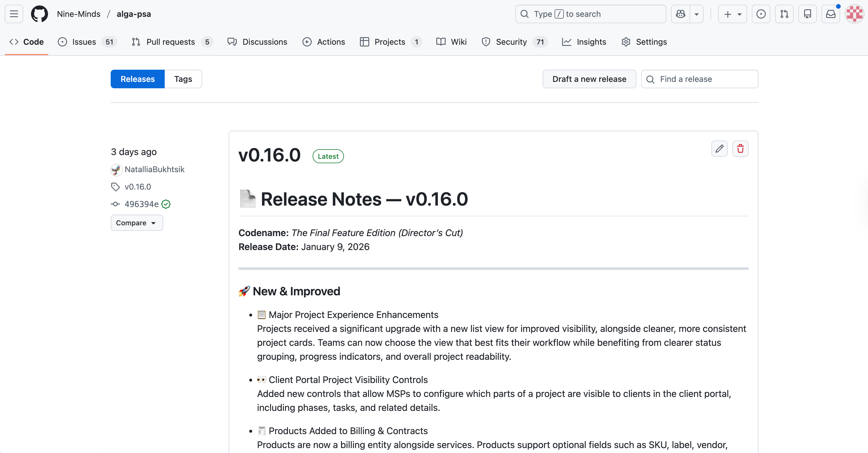Delete the v0.16.0 release with trash icon

click(x=740, y=148)
